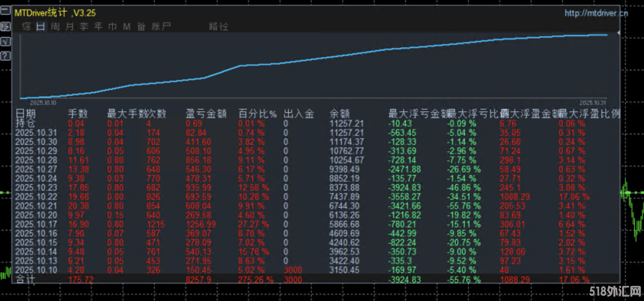
Task: Collapse the MTDriver panel with dash icon
Action: pyautogui.click(x=5, y=11)
